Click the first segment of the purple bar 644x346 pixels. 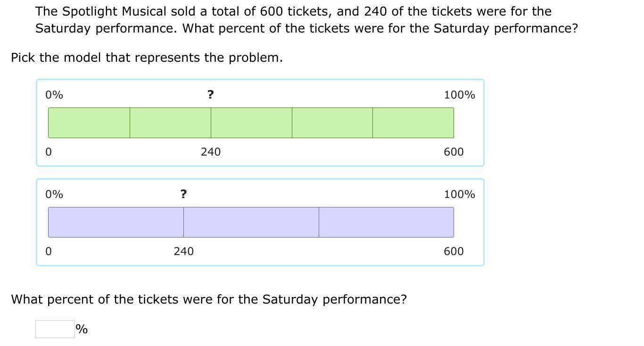coord(116,222)
